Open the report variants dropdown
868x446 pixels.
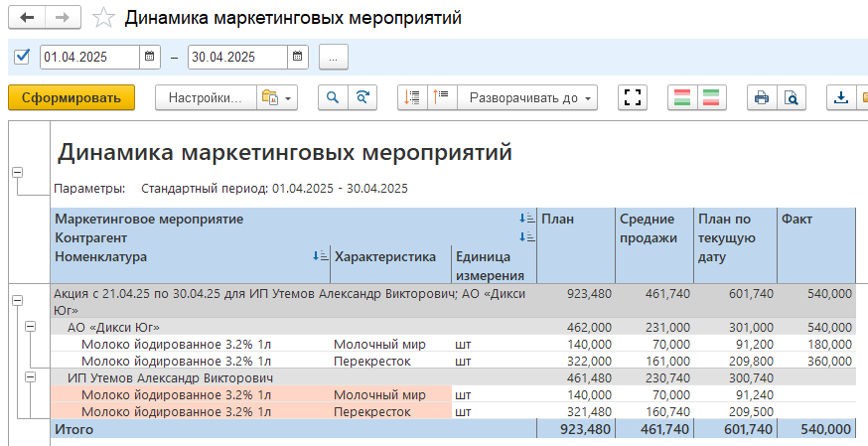275,97
